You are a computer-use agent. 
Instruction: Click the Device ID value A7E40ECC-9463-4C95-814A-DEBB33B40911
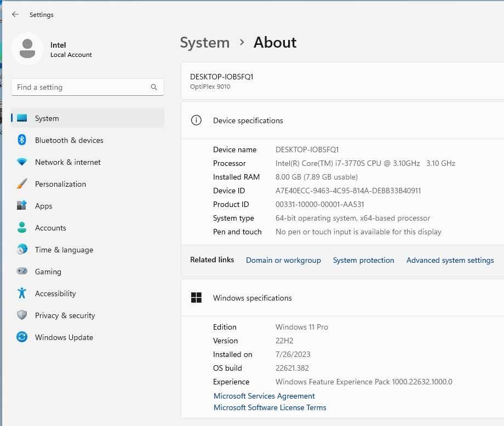348,191
